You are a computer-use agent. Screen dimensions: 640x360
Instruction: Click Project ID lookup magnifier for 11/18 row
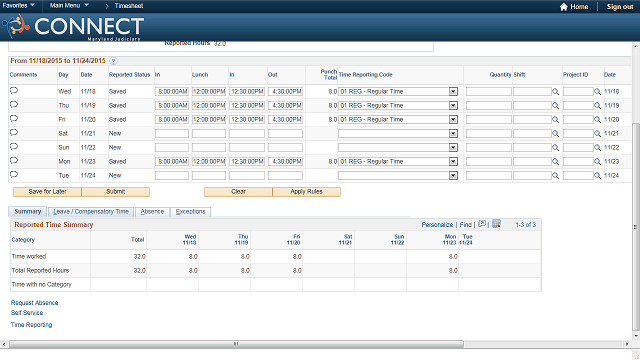pos(598,92)
